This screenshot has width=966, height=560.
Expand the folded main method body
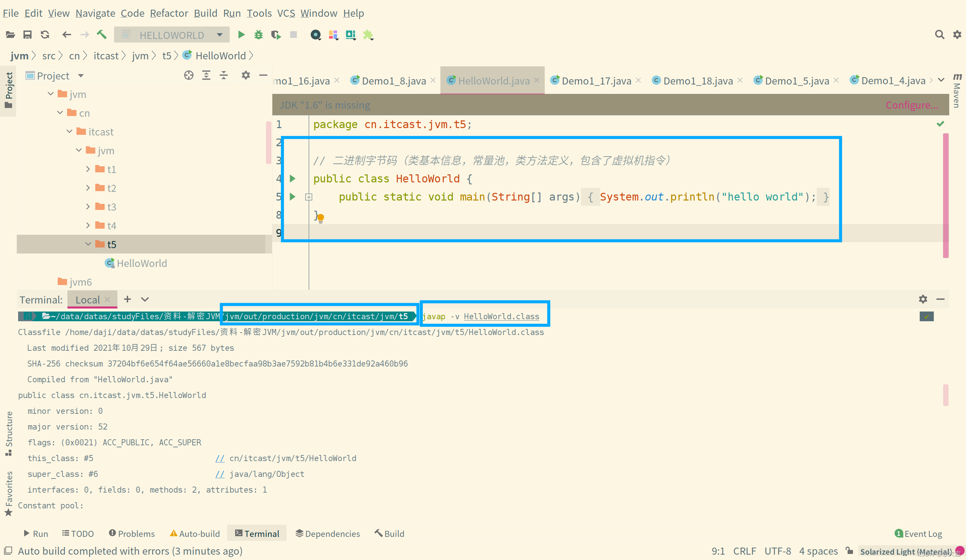coord(309,197)
